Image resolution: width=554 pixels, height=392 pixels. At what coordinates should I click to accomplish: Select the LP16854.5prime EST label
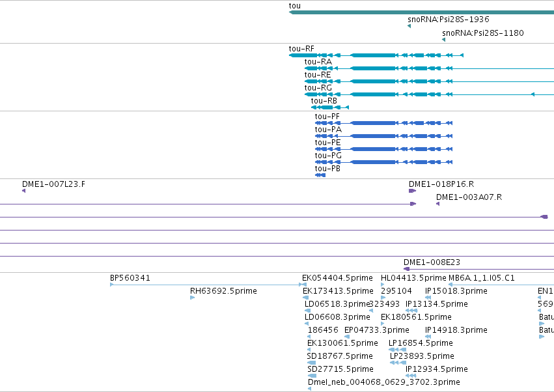[x=421, y=344]
